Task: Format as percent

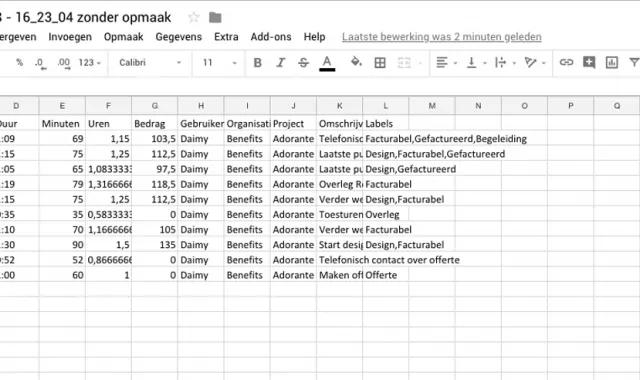Action: coord(19,62)
